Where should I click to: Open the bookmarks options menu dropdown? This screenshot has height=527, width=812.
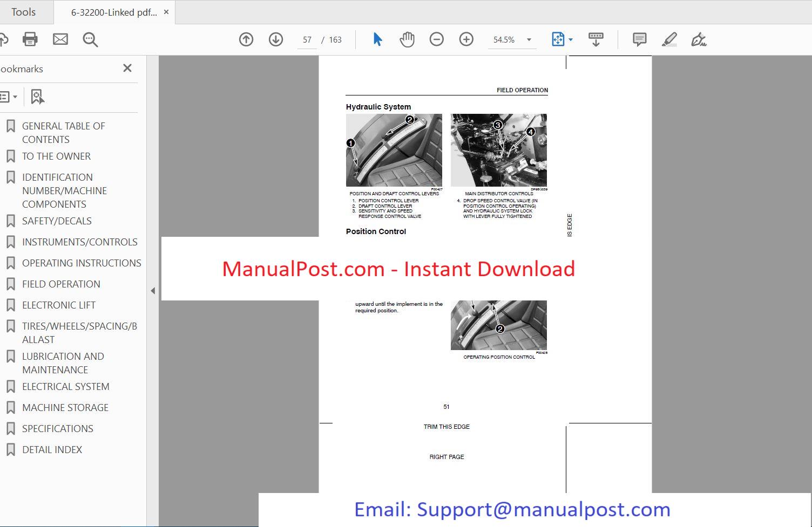pyautogui.click(x=8, y=97)
